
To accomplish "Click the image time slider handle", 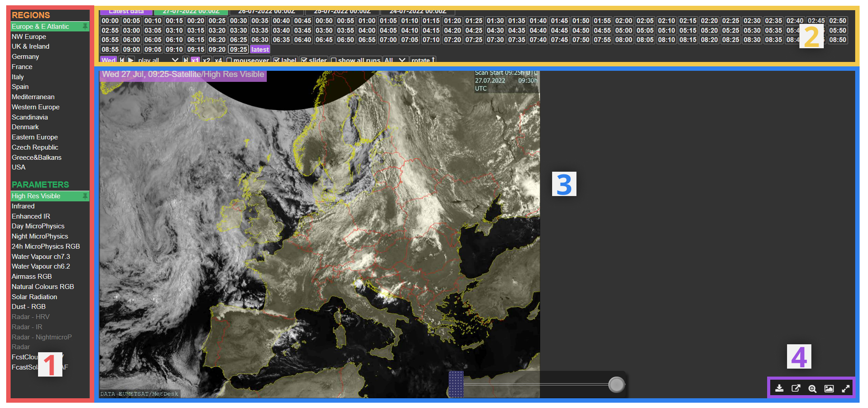I will tap(616, 385).
